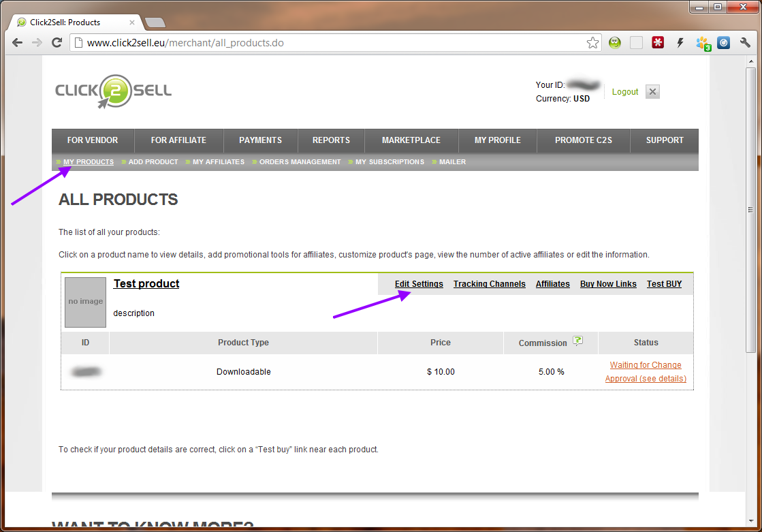
Task: Click the Logout link
Action: [625, 92]
